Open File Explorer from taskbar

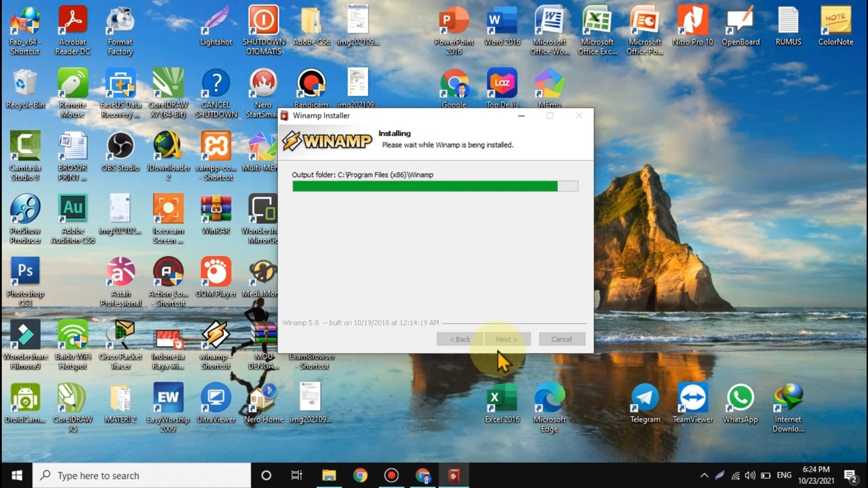click(329, 475)
